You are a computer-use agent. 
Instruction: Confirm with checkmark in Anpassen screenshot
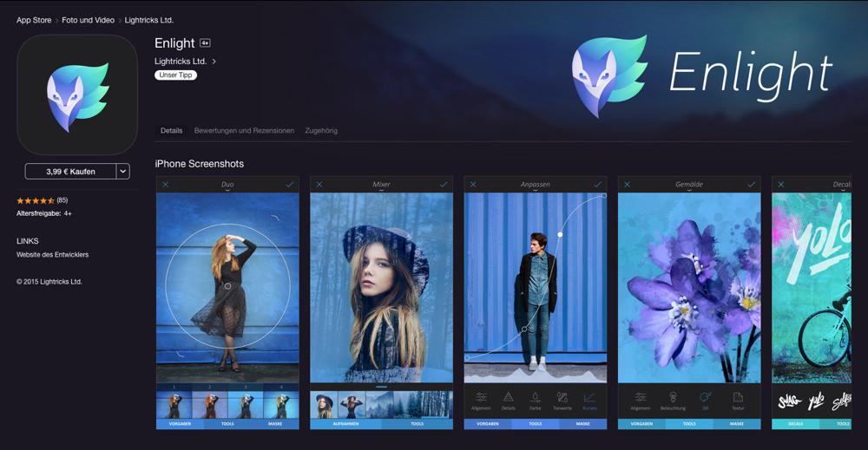(597, 185)
